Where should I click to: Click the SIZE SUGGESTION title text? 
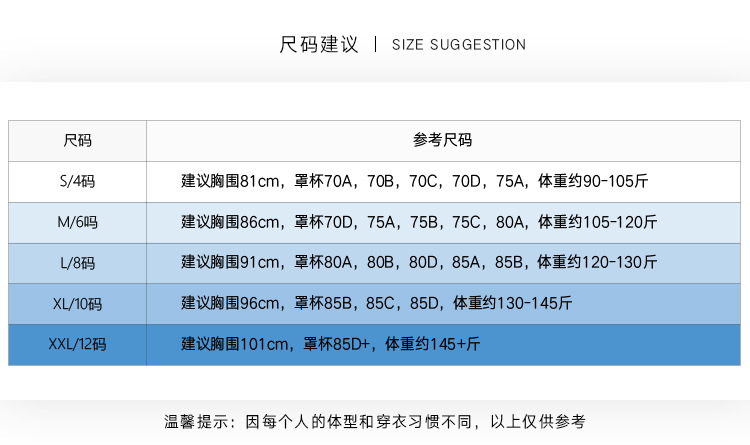point(459,45)
